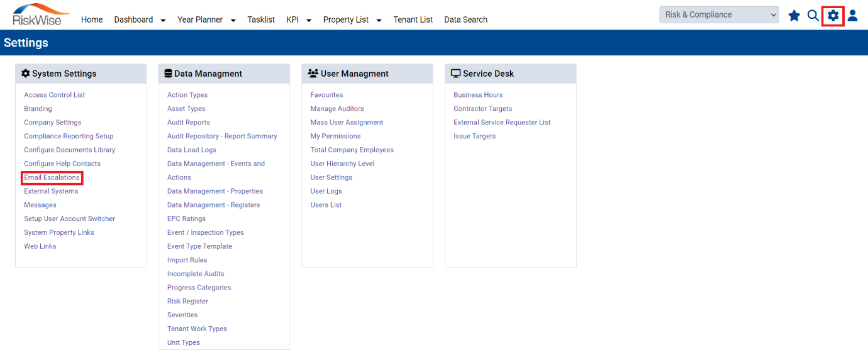The width and height of the screenshot is (868, 360).
Task: Open Audit Repository - Report Summary
Action: (x=222, y=137)
